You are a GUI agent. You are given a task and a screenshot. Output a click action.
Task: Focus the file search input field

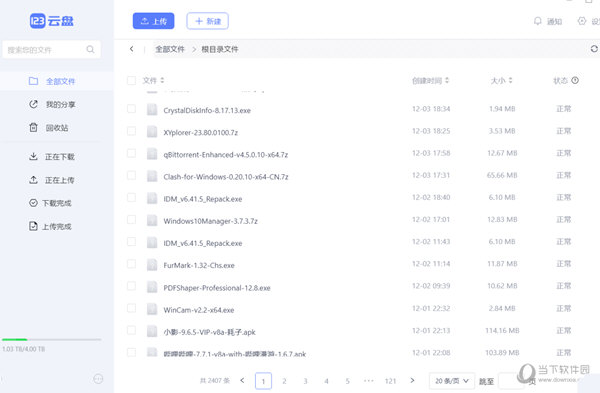[51, 49]
